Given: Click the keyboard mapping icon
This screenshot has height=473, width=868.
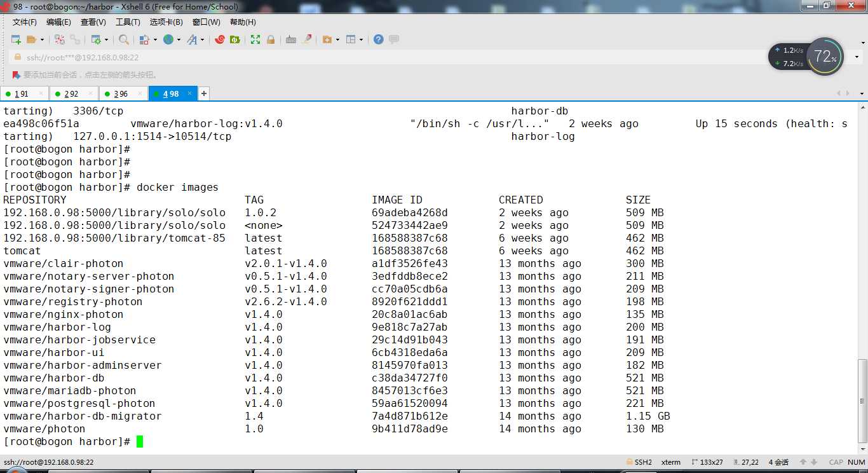Looking at the screenshot, I should pos(291,39).
